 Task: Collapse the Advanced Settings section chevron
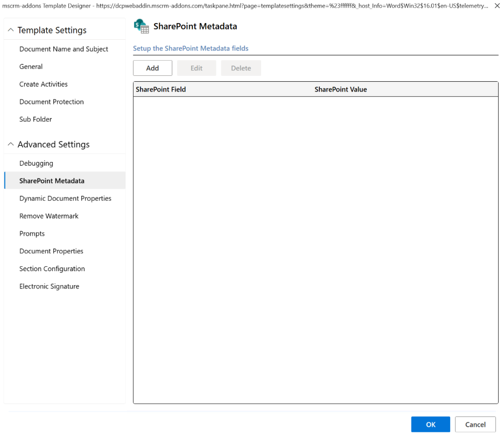pyautogui.click(x=11, y=145)
